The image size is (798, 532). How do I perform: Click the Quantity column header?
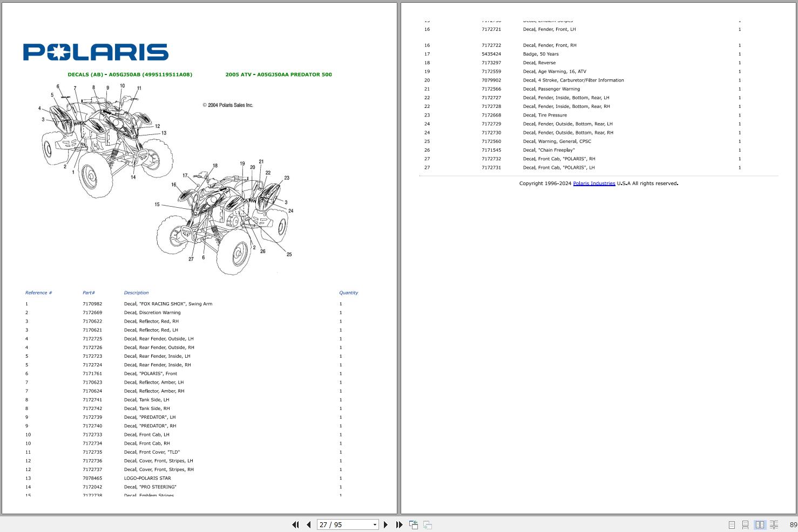click(x=348, y=292)
